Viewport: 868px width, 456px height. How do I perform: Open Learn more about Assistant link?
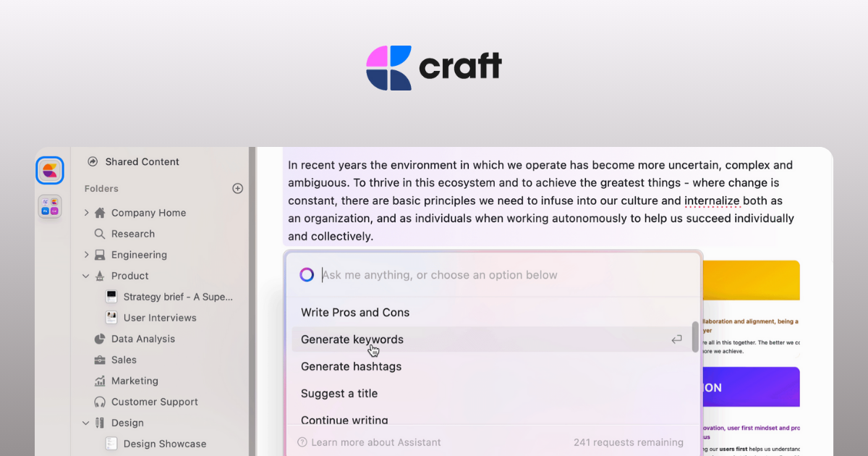(376, 442)
